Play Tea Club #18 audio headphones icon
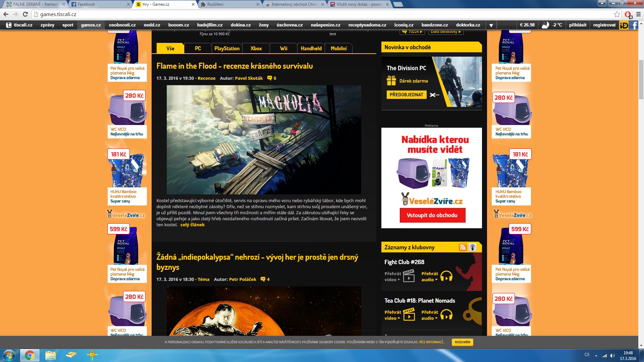The width and height of the screenshot is (644, 362). 446,315
